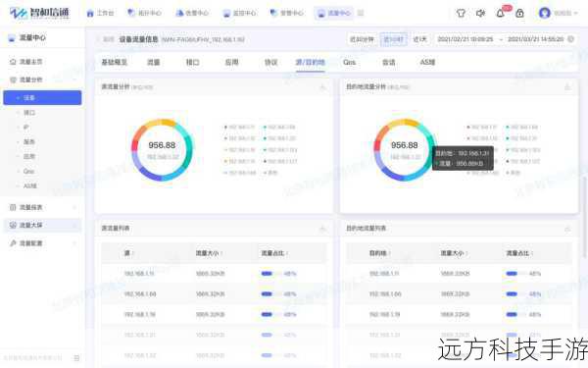Open 流量中心 in top navigation
Viewport: 588px width, 368px height.
tap(334, 13)
